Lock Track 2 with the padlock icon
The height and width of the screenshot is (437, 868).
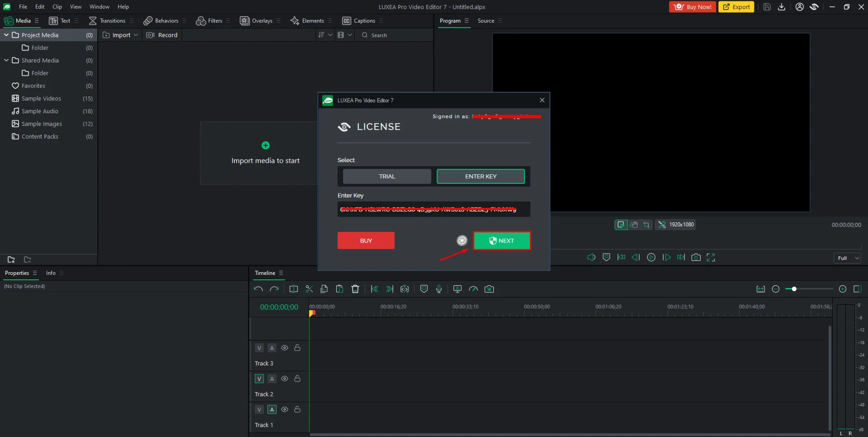pos(297,379)
